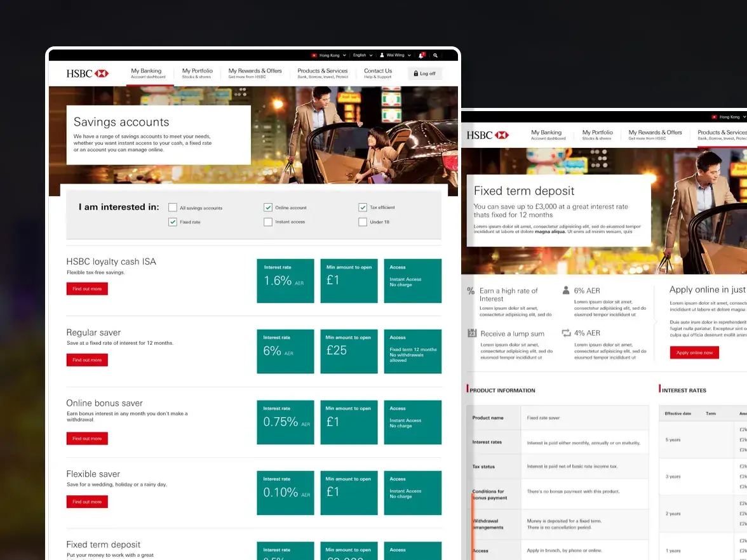The height and width of the screenshot is (560, 747).
Task: Click the repeat arrows icon beside 4% AER
Action: 566,333
